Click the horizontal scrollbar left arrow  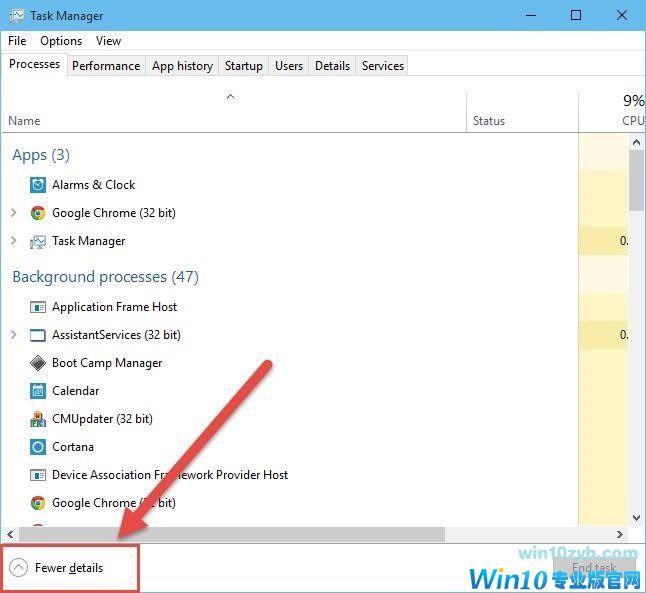click(10, 534)
